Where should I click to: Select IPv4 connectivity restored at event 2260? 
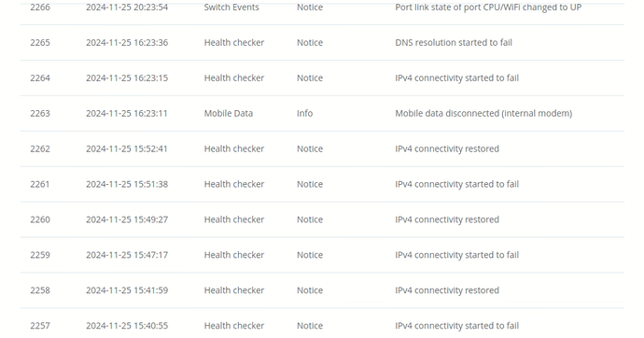(x=447, y=219)
